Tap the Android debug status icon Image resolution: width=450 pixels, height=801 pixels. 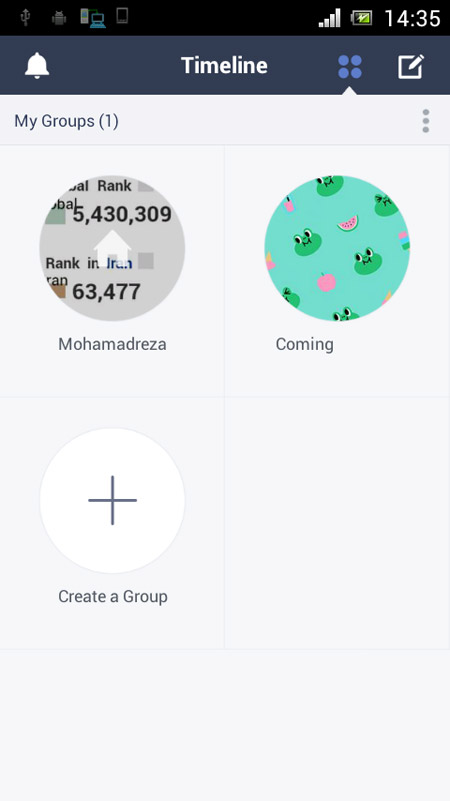click(x=59, y=18)
